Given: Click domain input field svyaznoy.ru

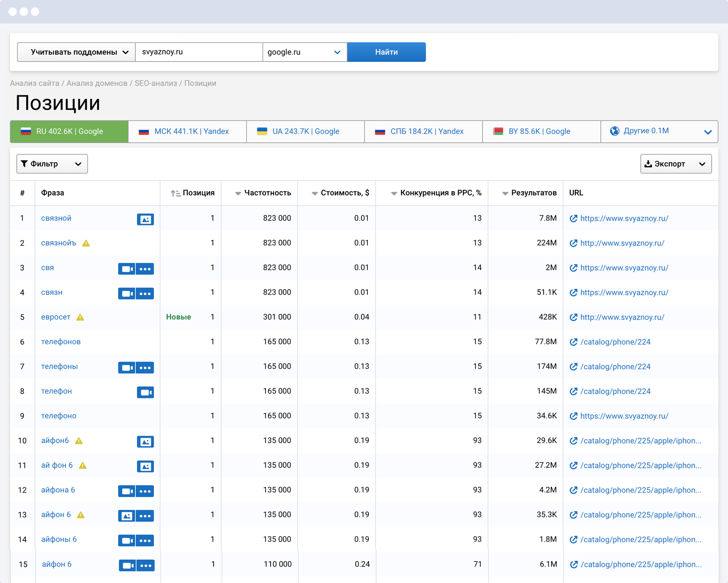Looking at the screenshot, I should point(199,52).
